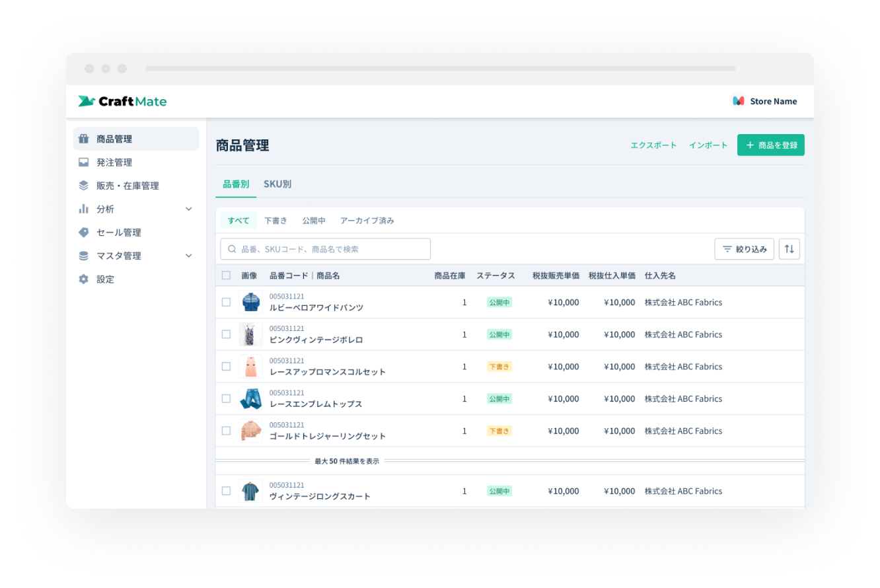Click the image icon beside 発注管理
Image resolution: width=880 pixels, height=588 pixels.
(83, 163)
